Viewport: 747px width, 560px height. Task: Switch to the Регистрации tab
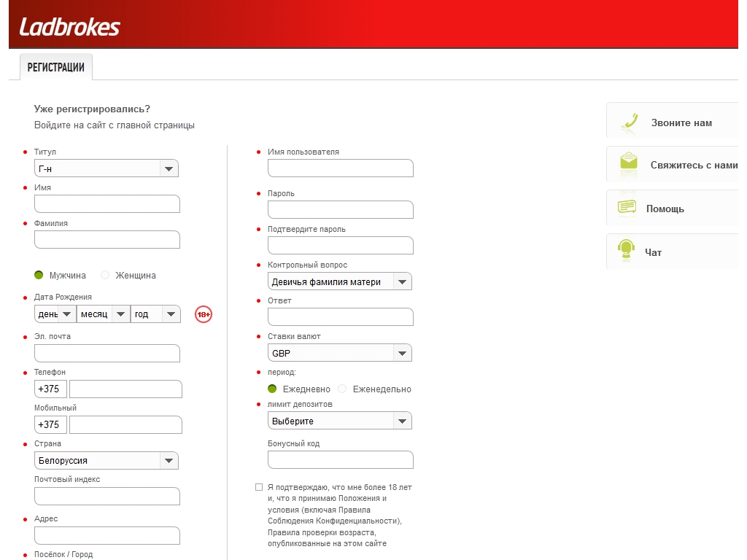point(55,67)
